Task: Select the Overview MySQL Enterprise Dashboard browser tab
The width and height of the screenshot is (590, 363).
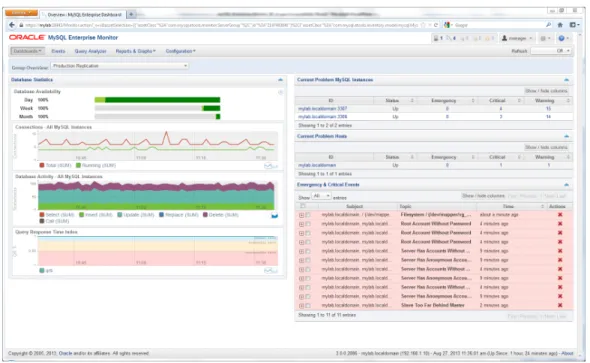Action: tap(83, 15)
